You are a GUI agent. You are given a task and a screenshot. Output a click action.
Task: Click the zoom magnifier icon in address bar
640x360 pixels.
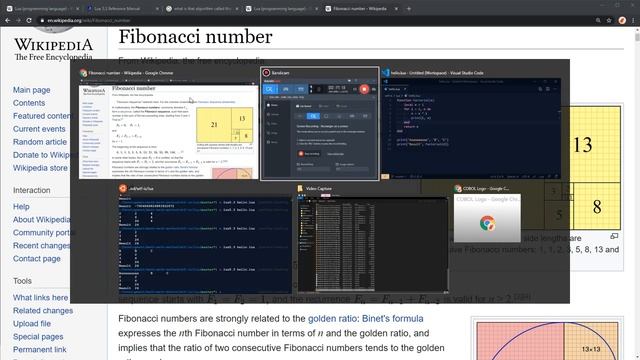point(598,20)
